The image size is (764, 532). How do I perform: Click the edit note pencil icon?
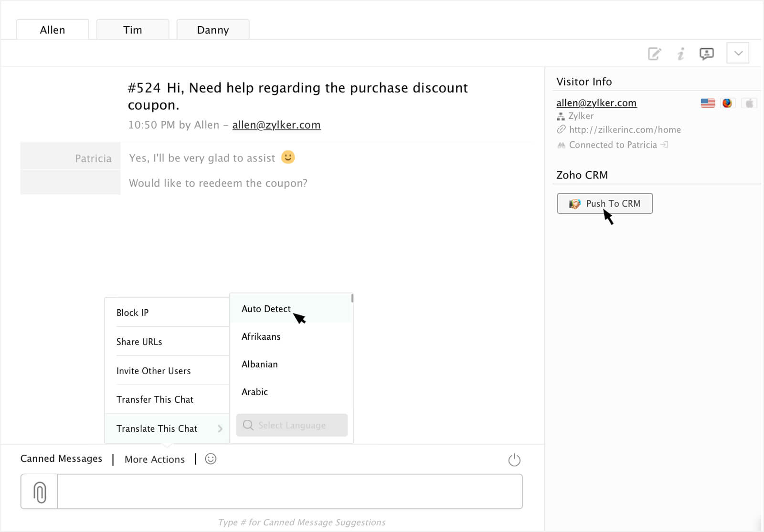point(654,53)
